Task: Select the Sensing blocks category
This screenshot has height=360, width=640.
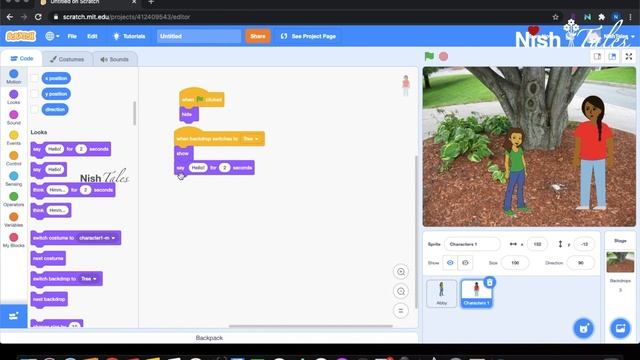Action: 13,179
